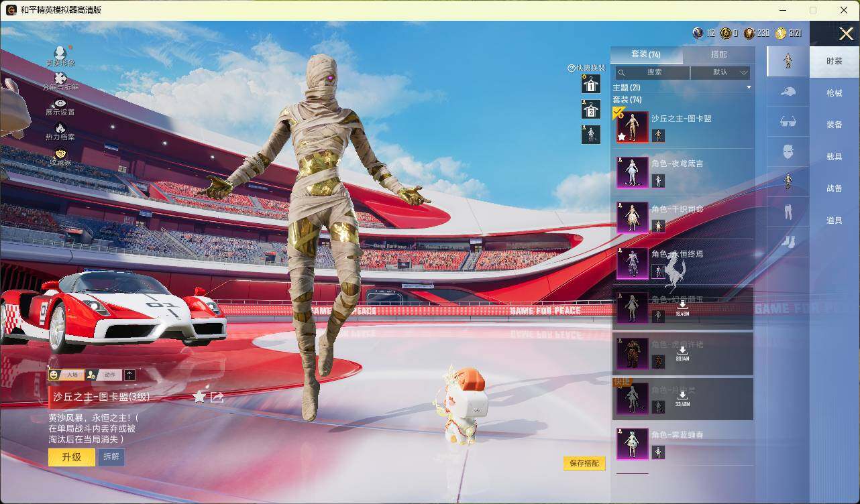860x504 pixels.
Task: Select the face mask category icon
Action: point(788,151)
